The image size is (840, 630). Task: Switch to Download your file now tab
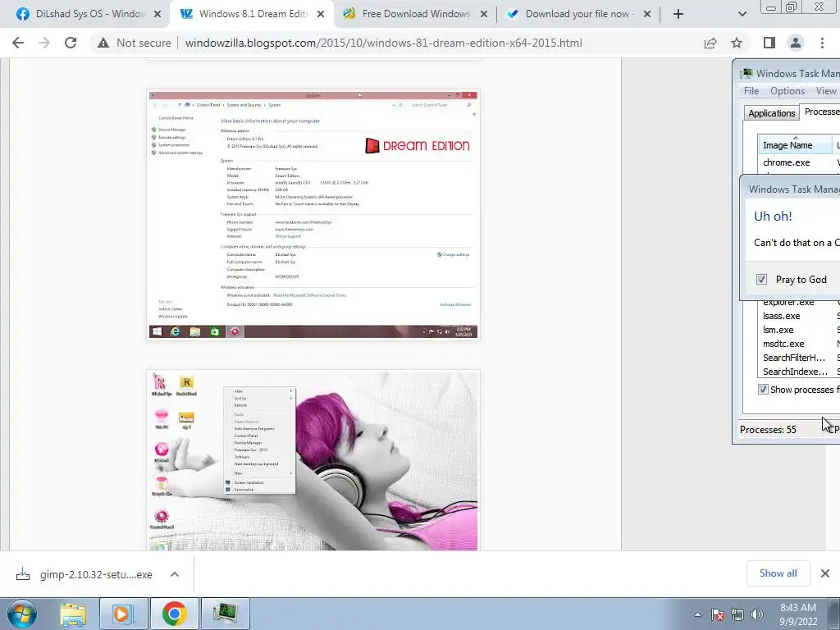coord(578,14)
